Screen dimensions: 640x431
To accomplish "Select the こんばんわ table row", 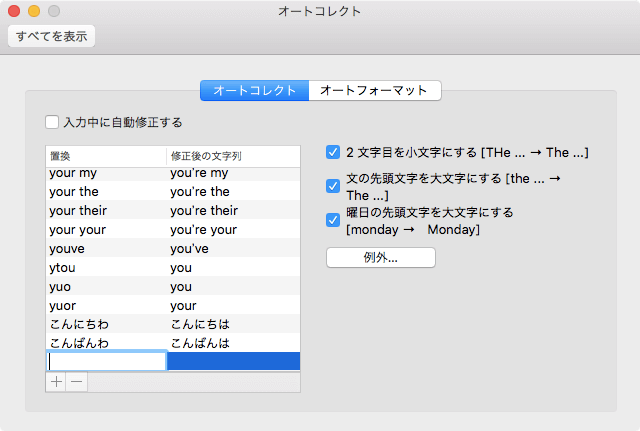I will point(172,343).
